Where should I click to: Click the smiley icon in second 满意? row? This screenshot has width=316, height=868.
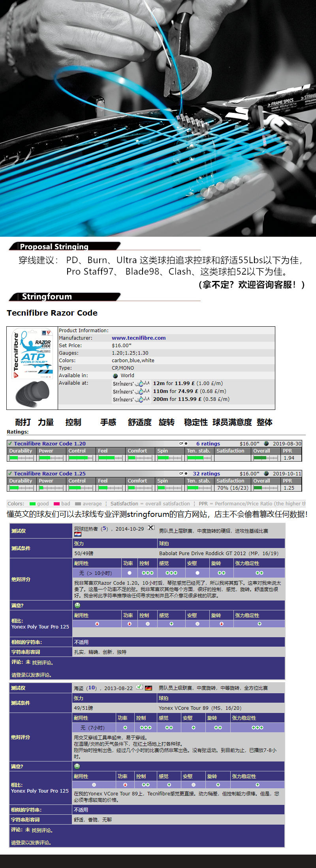(x=77, y=766)
